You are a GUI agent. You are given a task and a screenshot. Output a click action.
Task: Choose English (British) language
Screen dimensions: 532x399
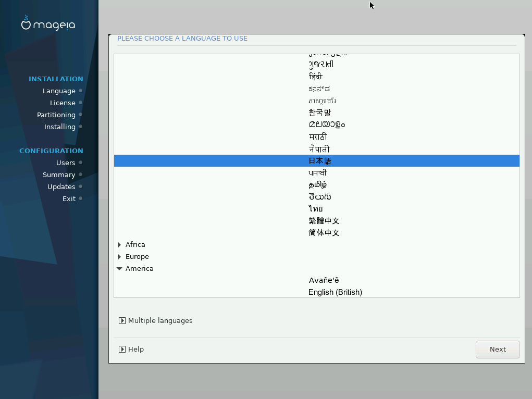(335, 292)
